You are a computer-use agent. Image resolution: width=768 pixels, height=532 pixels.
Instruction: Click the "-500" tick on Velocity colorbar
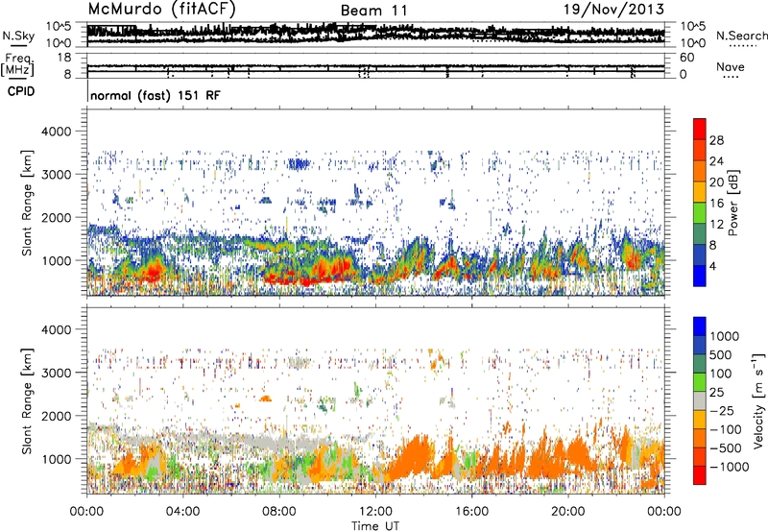click(726, 448)
